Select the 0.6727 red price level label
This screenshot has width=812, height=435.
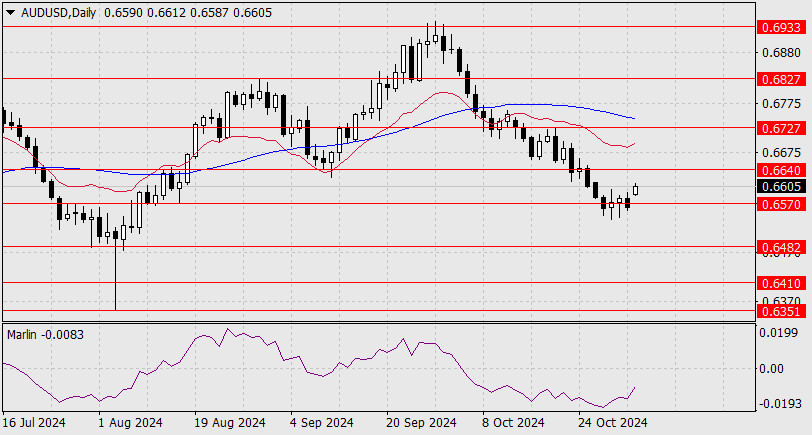pos(781,128)
